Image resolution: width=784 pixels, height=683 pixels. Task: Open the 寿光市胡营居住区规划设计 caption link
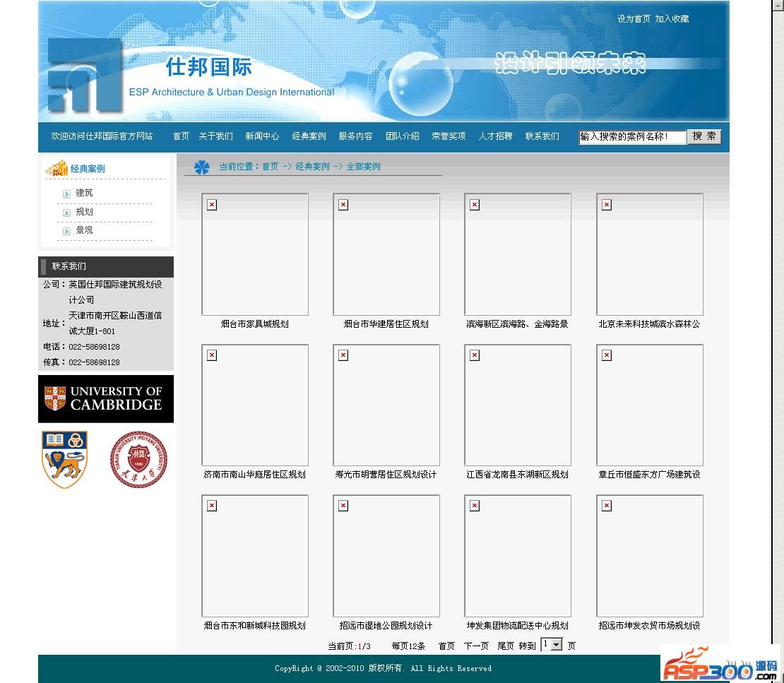386,475
